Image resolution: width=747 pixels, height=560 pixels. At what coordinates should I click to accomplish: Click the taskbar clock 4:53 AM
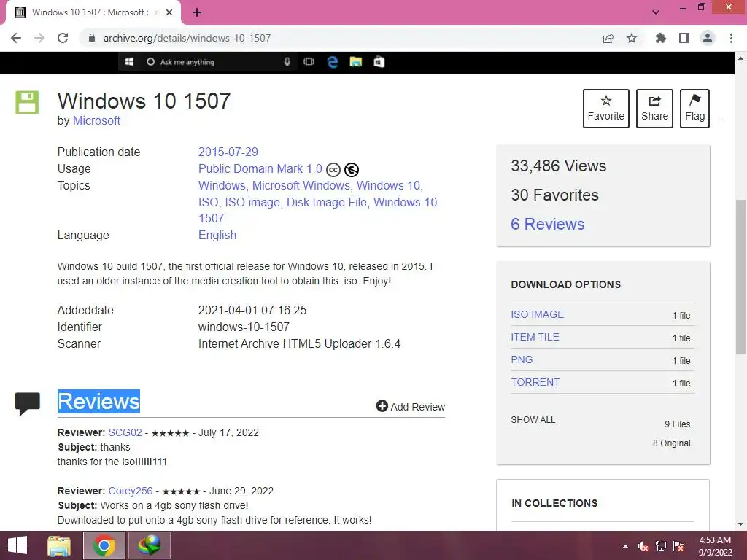715,540
